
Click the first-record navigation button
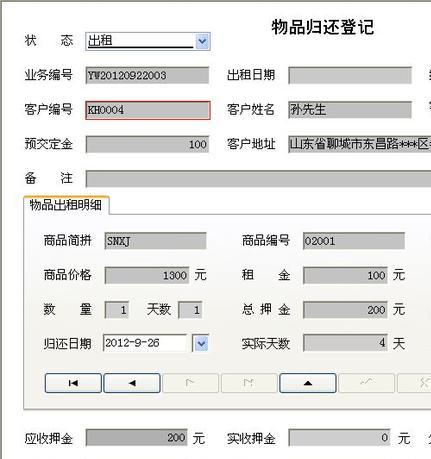coord(73,383)
